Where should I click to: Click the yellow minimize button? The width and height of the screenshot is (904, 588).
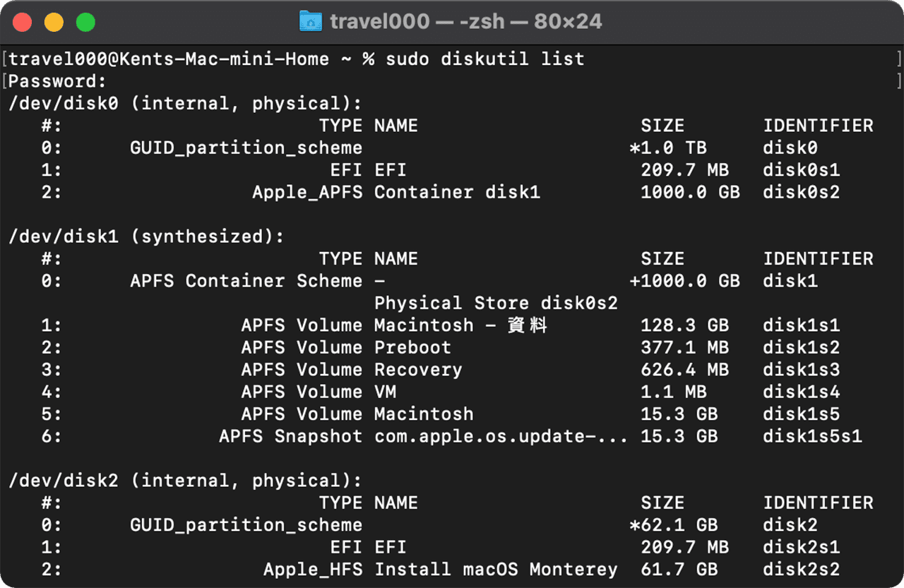pyautogui.click(x=52, y=22)
